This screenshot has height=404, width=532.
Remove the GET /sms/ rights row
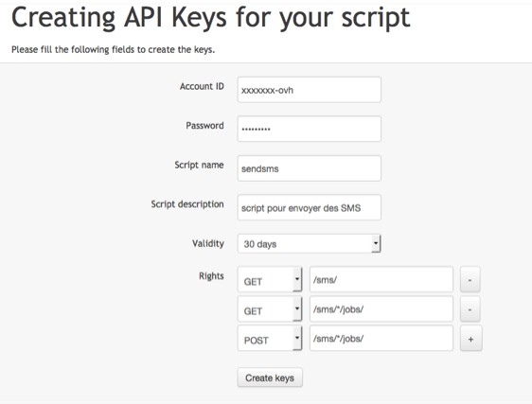click(x=470, y=279)
